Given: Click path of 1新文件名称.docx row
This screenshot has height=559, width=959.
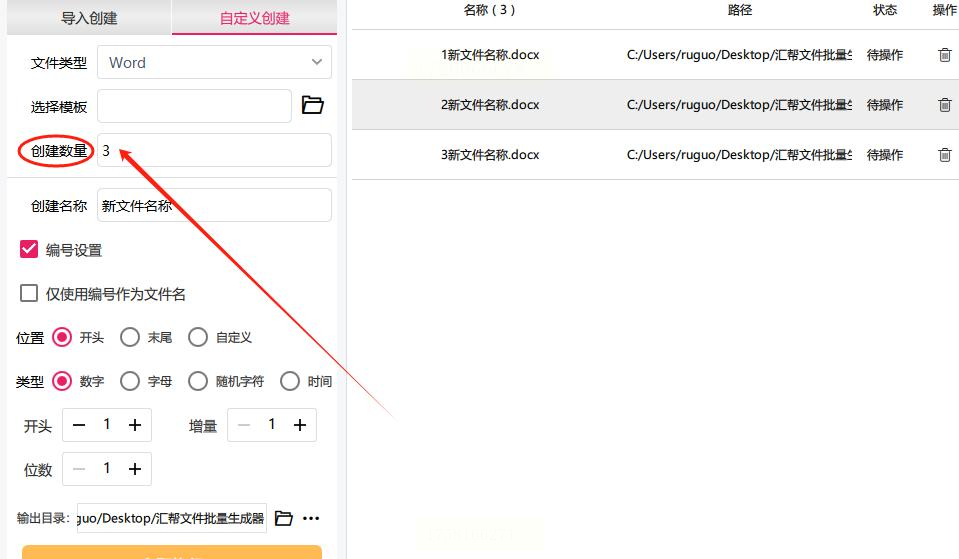Looking at the screenshot, I should coord(739,55).
